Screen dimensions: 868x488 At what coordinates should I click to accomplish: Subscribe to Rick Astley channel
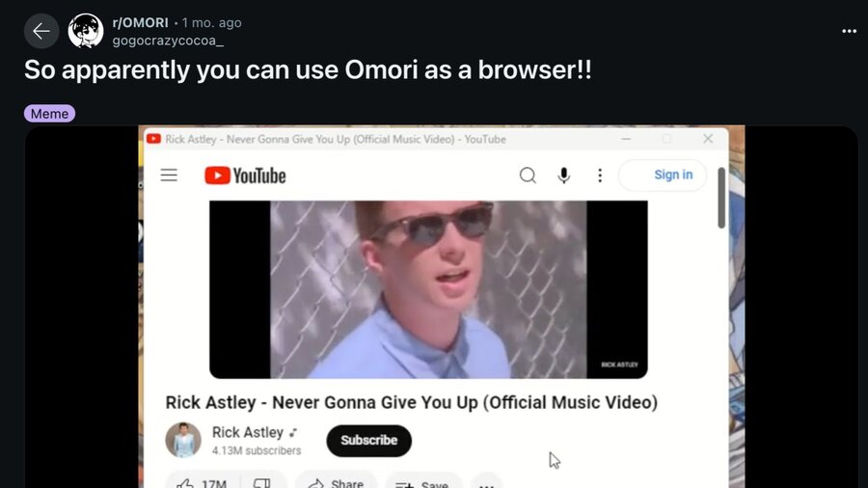(x=368, y=441)
